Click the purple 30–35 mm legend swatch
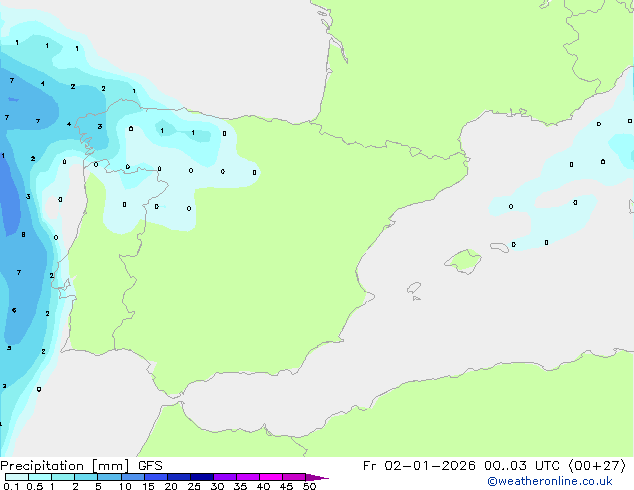 click(225, 477)
